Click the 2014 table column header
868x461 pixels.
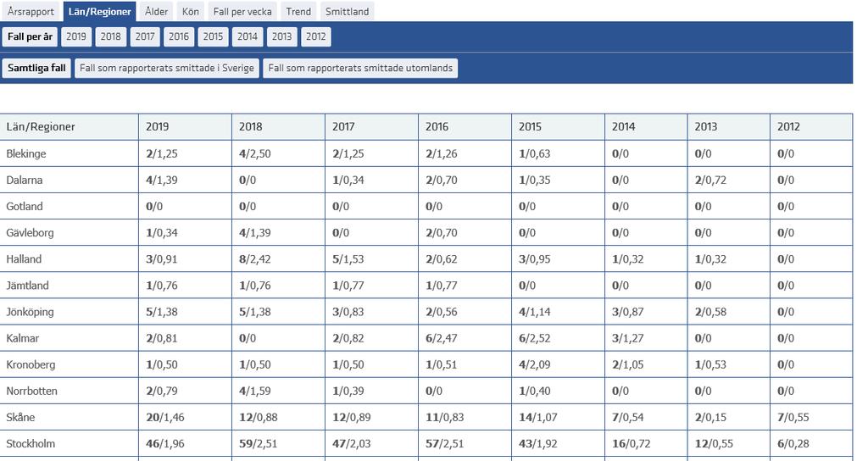click(646, 127)
